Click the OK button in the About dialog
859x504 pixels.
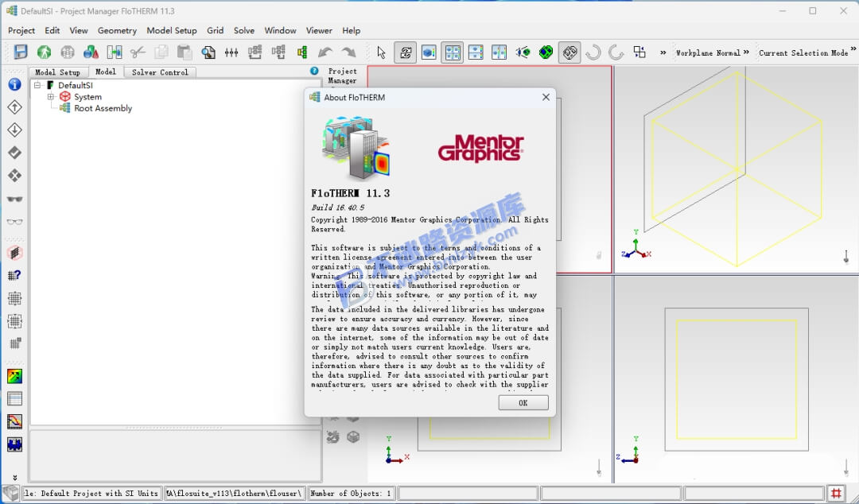(523, 403)
